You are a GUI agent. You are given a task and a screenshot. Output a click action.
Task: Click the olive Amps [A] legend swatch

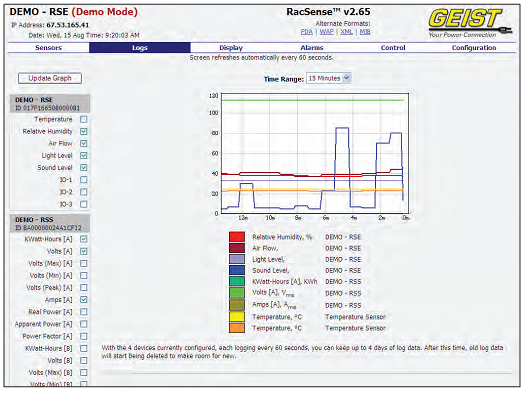click(237, 305)
